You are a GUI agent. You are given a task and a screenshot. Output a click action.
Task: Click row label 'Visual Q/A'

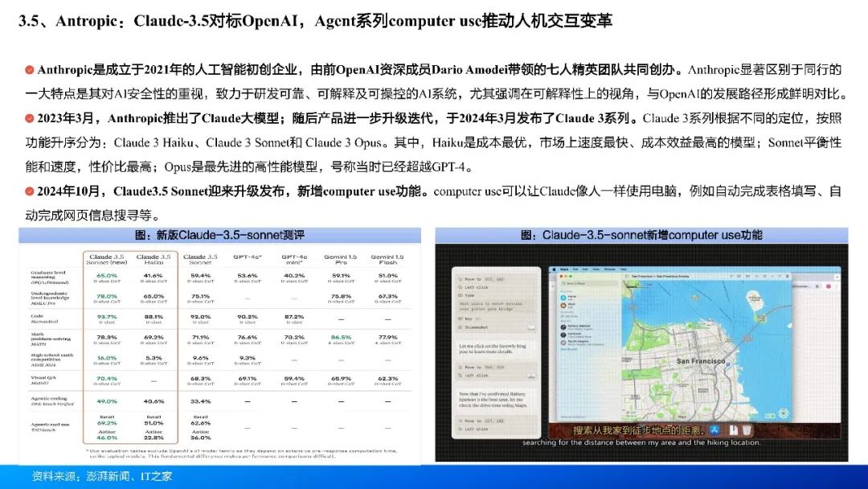click(43, 380)
